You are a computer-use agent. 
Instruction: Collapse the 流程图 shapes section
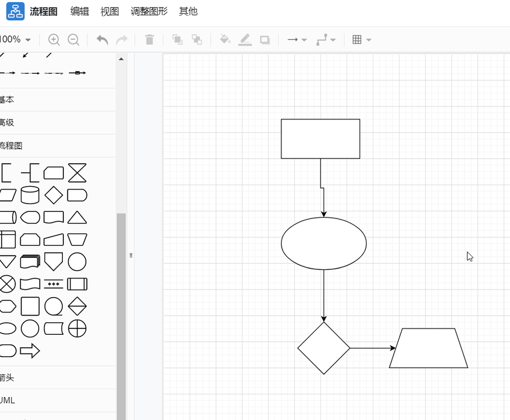(x=58, y=146)
